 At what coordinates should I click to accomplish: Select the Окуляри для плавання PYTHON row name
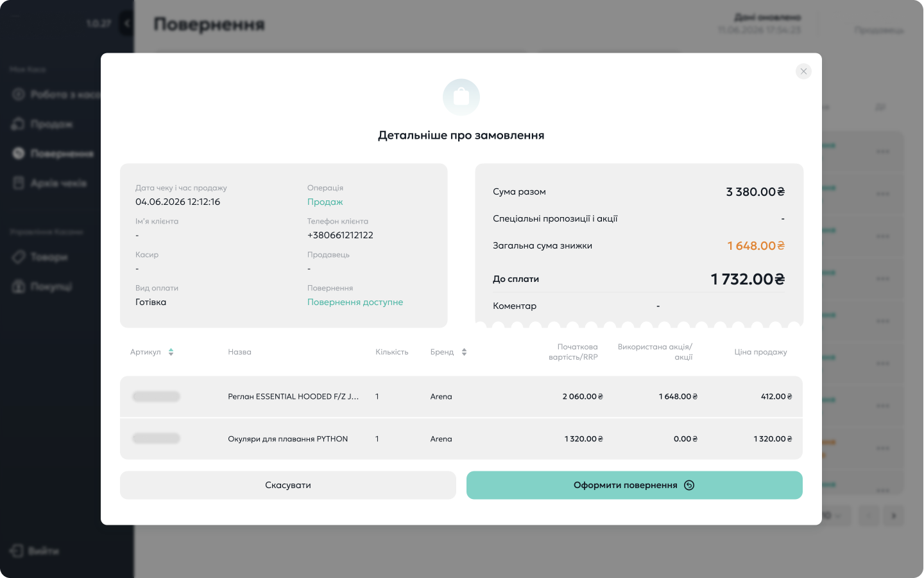coord(288,439)
